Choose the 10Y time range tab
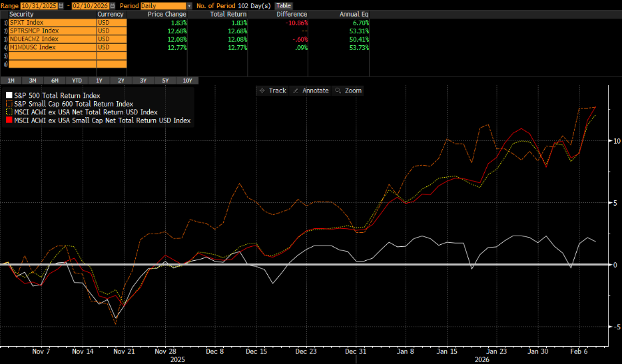This screenshot has width=622, height=364. [x=187, y=81]
